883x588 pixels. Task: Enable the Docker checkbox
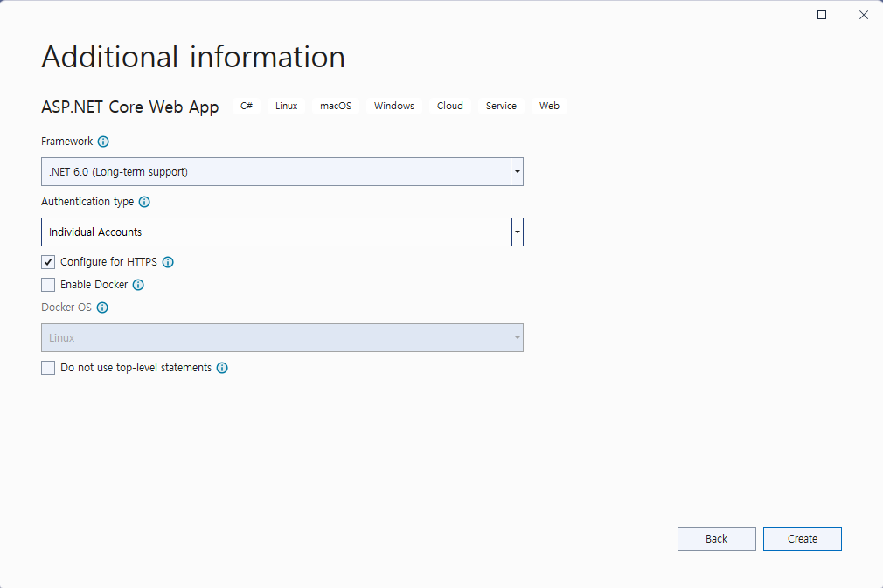[x=48, y=285]
